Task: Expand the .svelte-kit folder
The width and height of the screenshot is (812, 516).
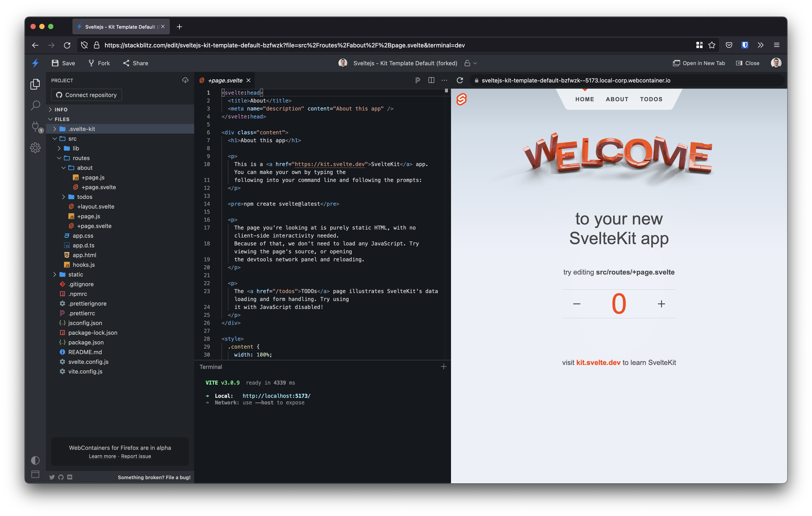Action: pos(82,129)
